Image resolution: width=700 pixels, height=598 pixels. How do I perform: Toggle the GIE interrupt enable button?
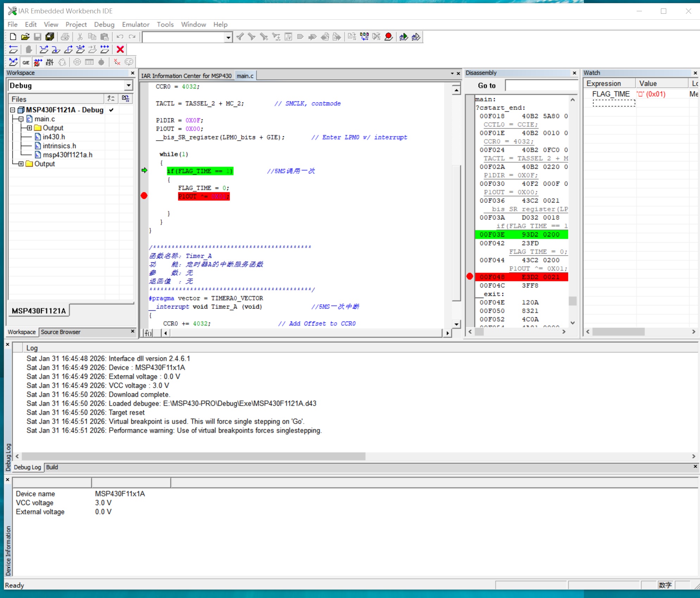coord(26,62)
